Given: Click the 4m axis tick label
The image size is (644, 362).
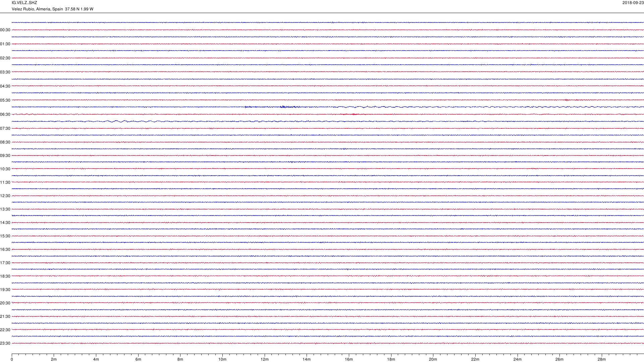Looking at the screenshot, I should click(96, 359).
